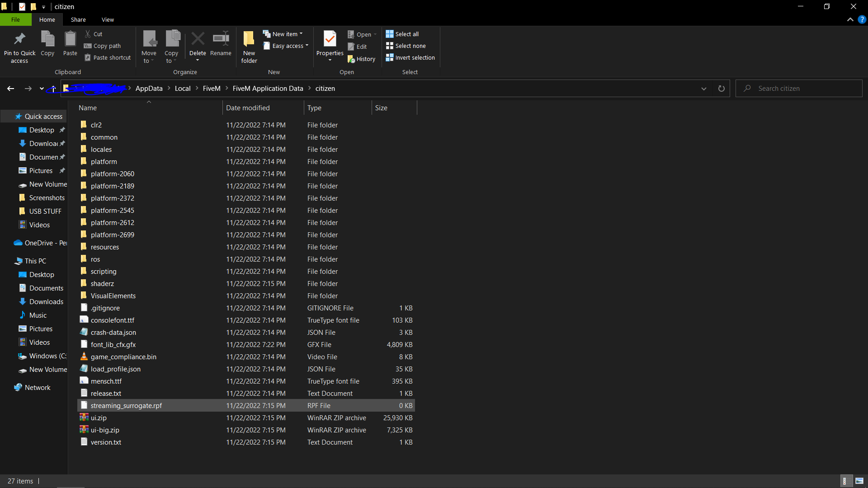Click the History icon in Open group
The width and height of the screenshot is (868, 488).
351,59
